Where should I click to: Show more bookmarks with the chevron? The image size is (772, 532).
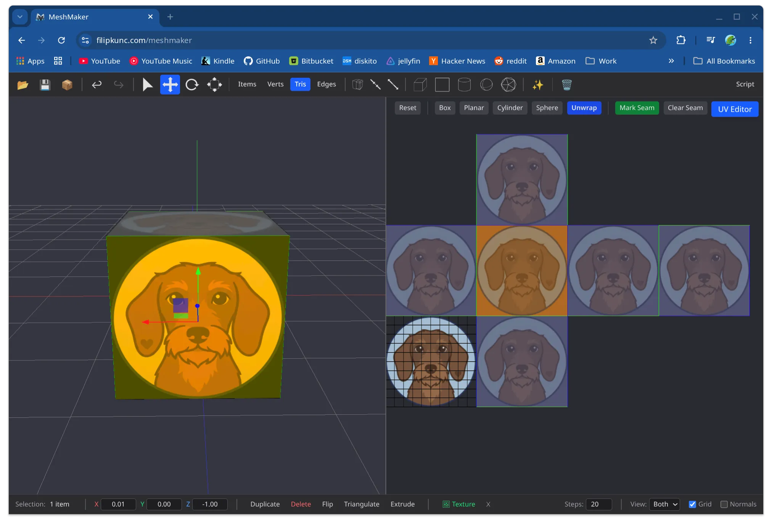click(x=671, y=61)
